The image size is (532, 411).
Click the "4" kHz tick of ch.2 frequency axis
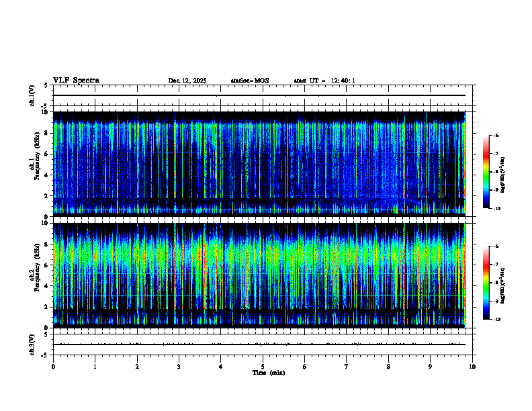(x=47, y=286)
